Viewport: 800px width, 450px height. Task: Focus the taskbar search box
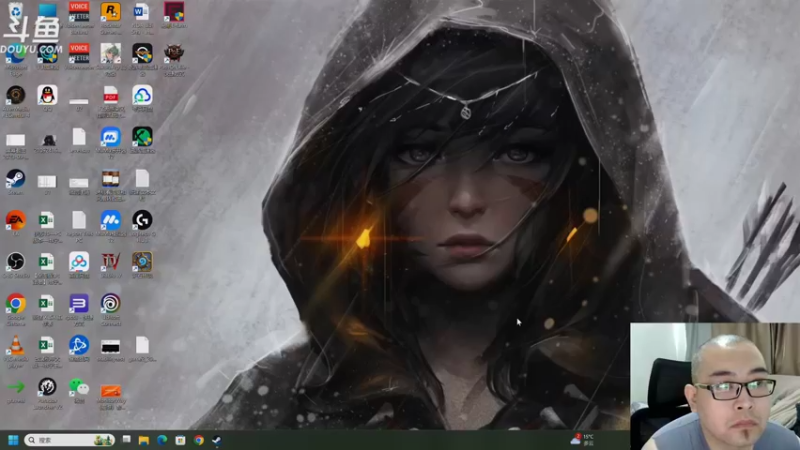pyautogui.click(x=69, y=440)
